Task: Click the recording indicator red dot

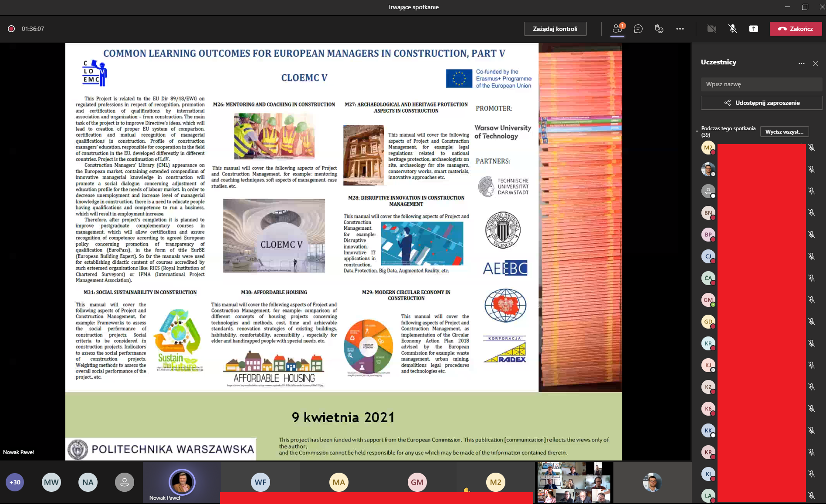Action: pos(11,29)
